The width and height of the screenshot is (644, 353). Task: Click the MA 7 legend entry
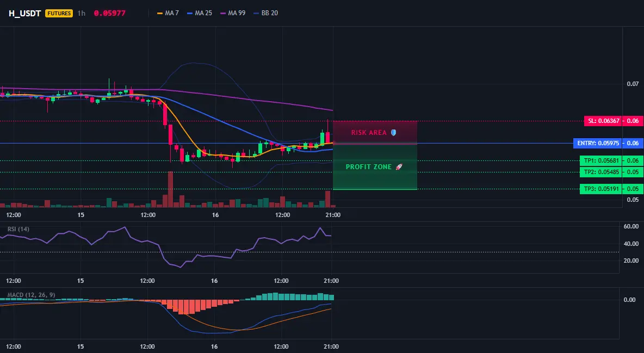pos(168,13)
